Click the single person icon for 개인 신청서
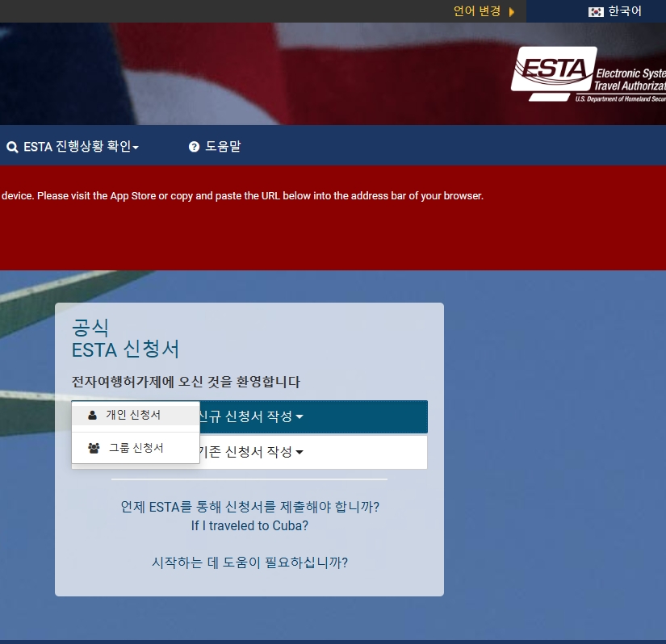This screenshot has width=666, height=644. tap(92, 415)
